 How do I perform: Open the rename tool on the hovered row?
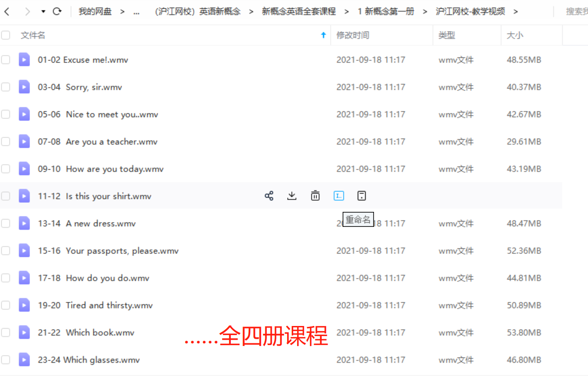point(339,196)
